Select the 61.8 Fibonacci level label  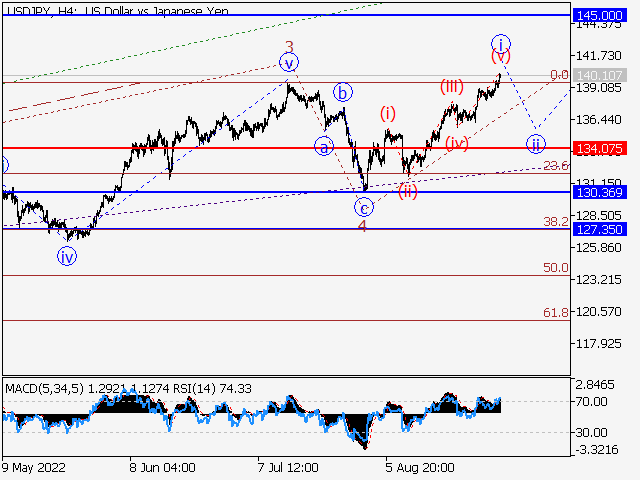click(x=556, y=313)
